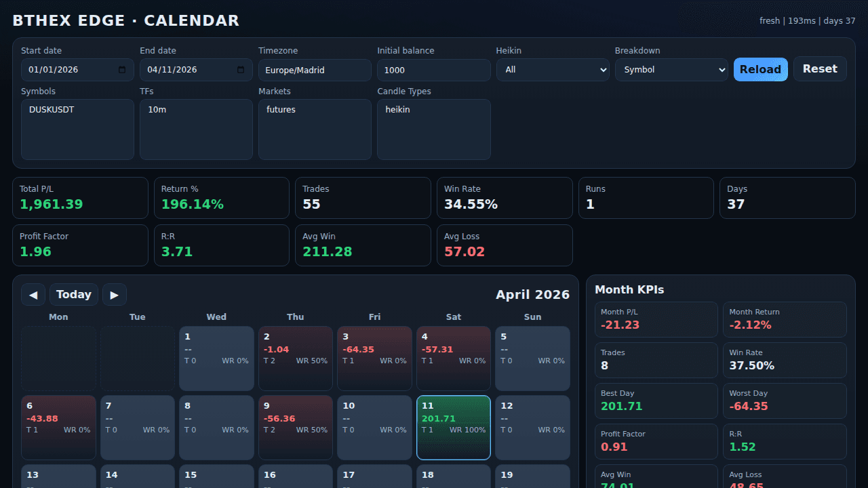Viewport: 868px width, 488px height.
Task: Click the Reset button
Action: [820, 69]
